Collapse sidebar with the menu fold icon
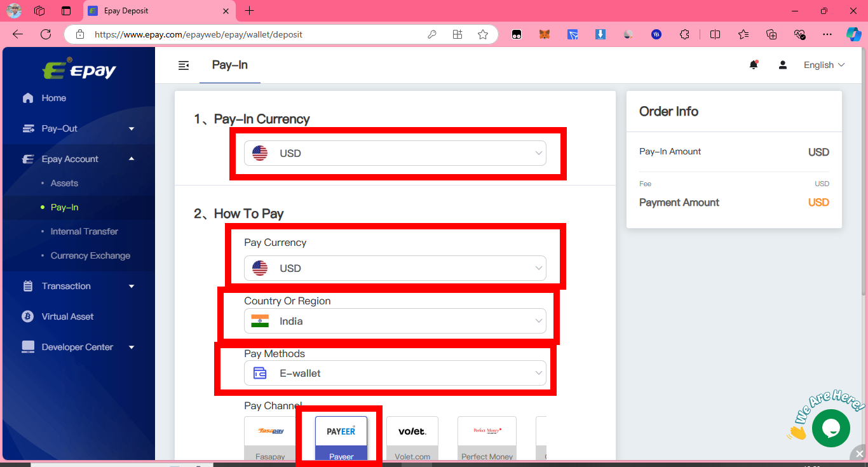Viewport: 868px width, 467px height. [184, 65]
